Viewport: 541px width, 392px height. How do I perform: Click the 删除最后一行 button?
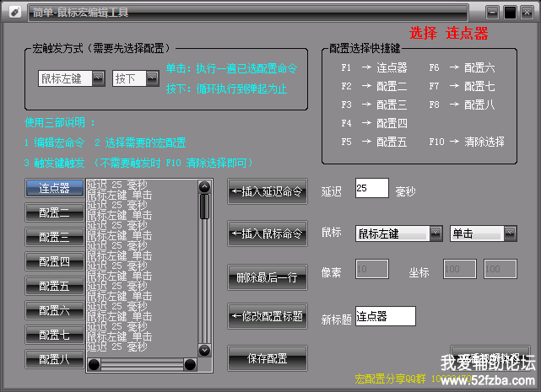pyautogui.click(x=268, y=277)
